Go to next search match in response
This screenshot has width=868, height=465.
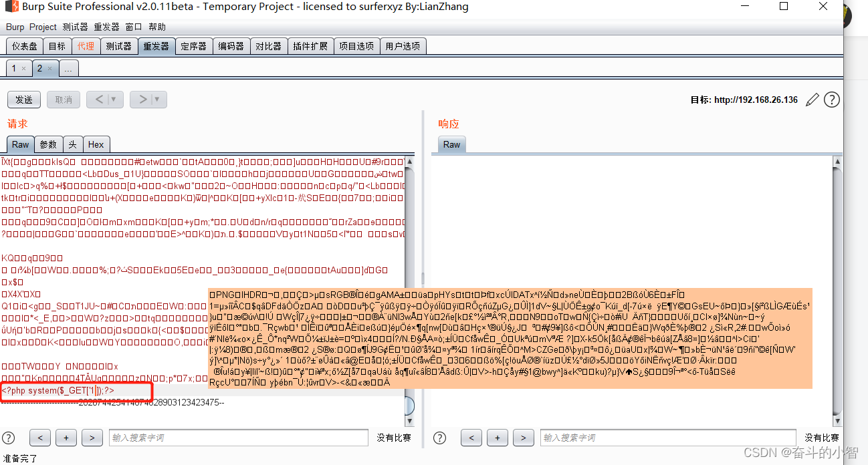(x=523, y=438)
